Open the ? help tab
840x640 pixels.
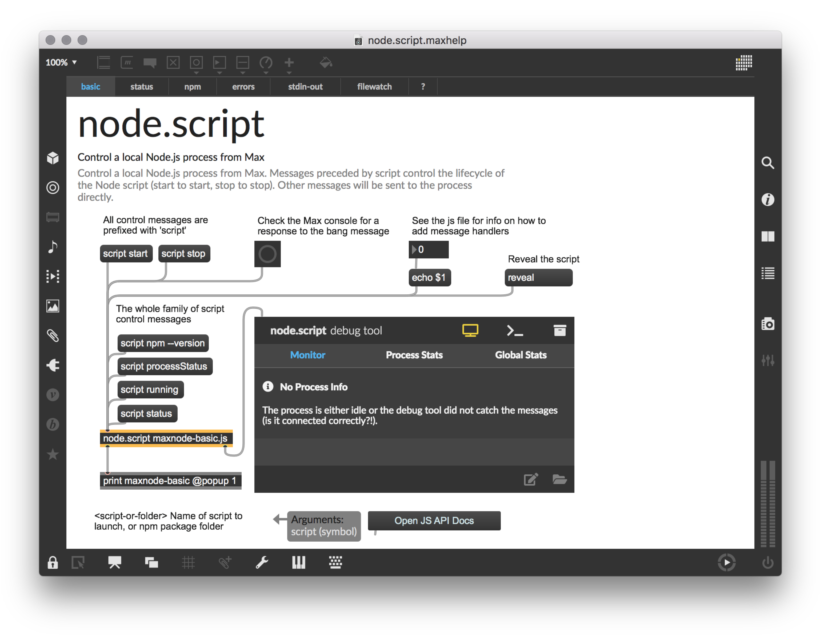click(x=423, y=86)
